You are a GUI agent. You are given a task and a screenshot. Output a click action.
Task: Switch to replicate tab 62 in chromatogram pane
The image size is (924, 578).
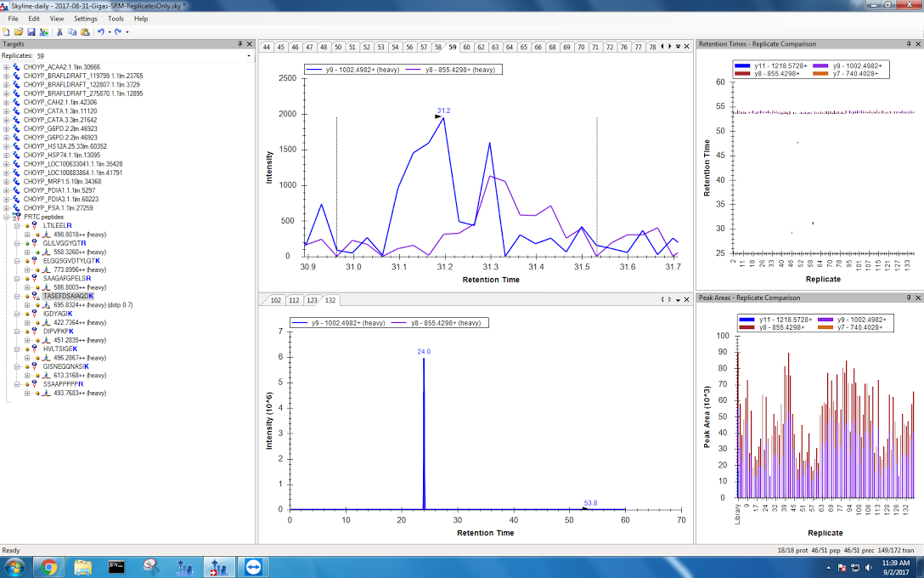point(481,47)
